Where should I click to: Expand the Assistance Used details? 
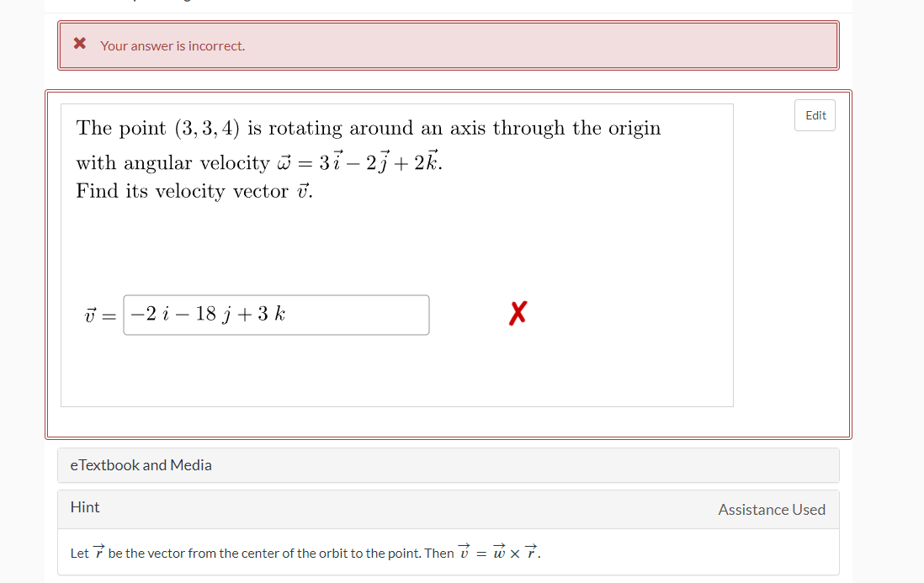tap(772, 509)
